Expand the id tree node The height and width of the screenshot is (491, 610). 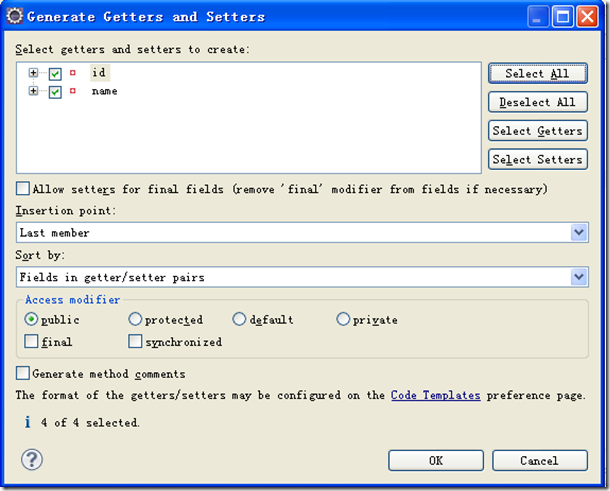coord(34,73)
